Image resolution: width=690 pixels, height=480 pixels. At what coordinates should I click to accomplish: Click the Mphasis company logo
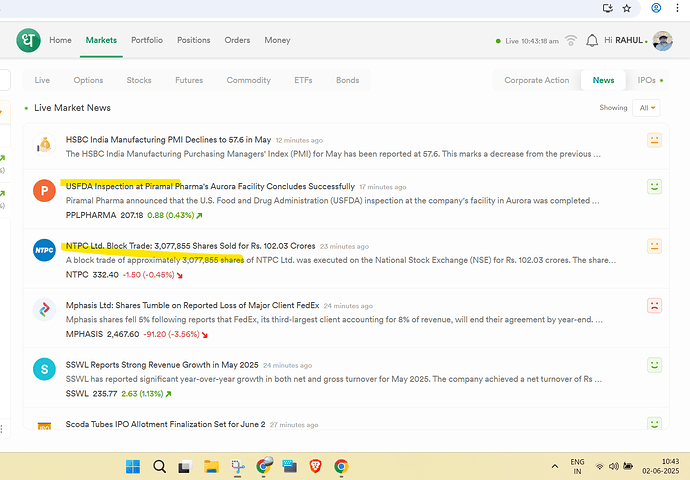(x=44, y=309)
